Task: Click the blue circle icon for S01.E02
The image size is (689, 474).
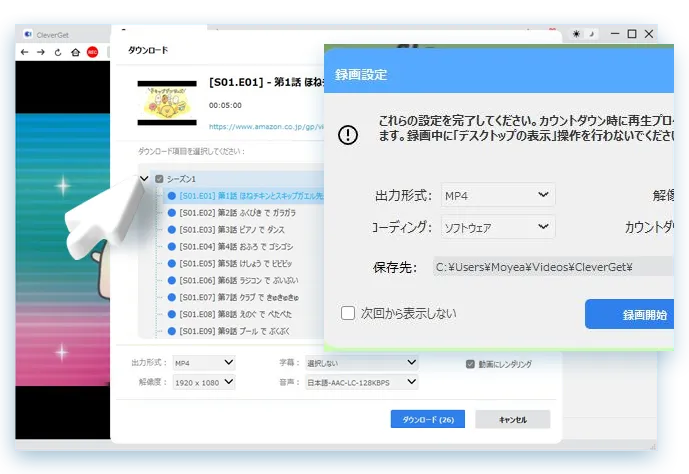Action: 172,213
